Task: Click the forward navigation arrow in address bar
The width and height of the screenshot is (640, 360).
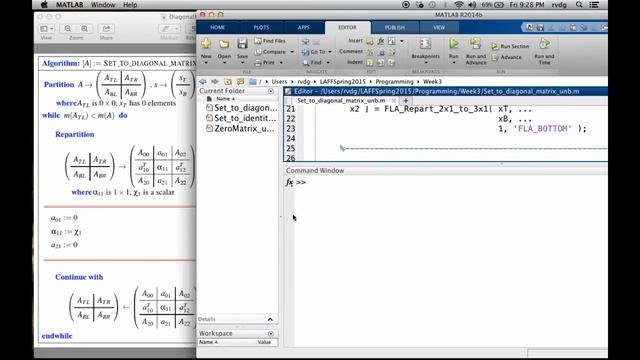Action: tap(215, 82)
